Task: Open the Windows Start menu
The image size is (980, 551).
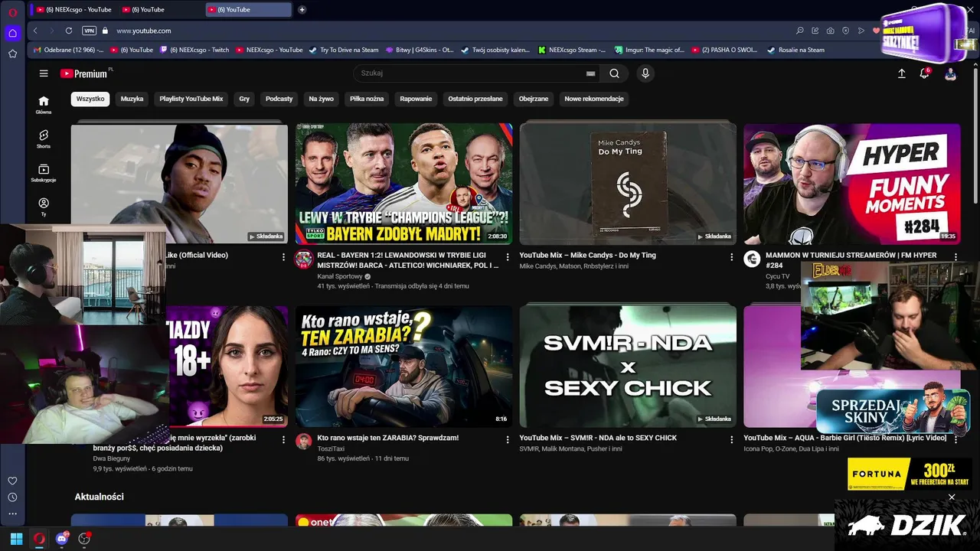Action: [16, 539]
